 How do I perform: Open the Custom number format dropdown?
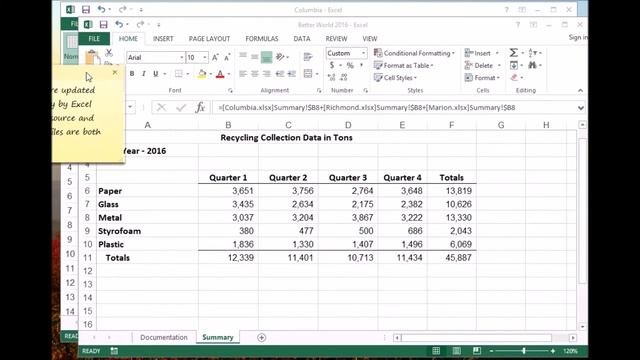pyautogui.click(x=363, y=53)
